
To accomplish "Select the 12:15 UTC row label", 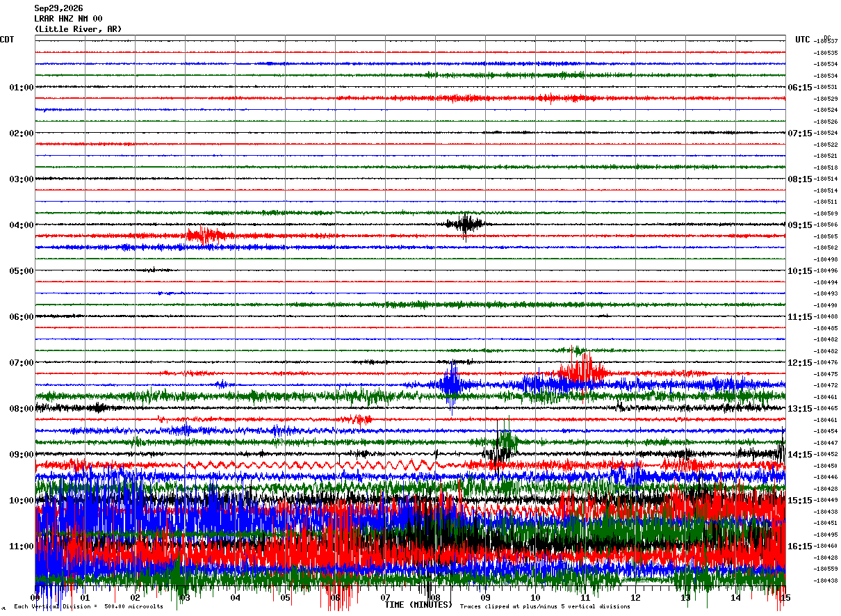I will [x=799, y=363].
